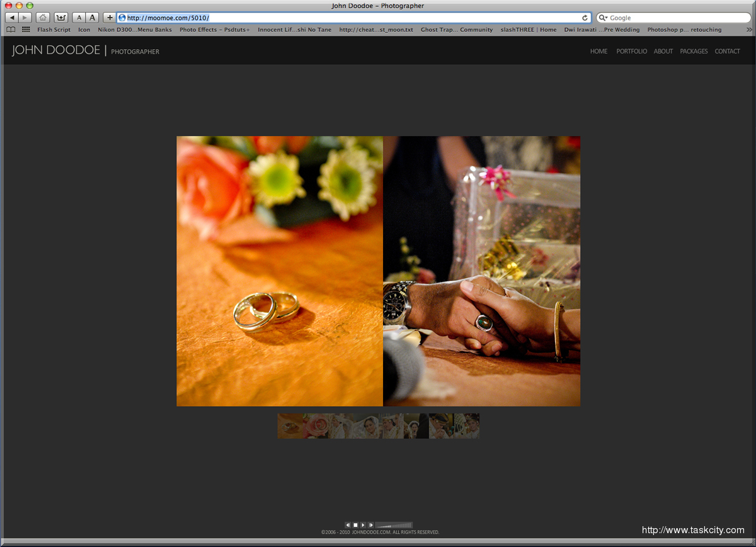Open the Top Sites grid icon
The width and height of the screenshot is (756, 547).
(x=26, y=30)
